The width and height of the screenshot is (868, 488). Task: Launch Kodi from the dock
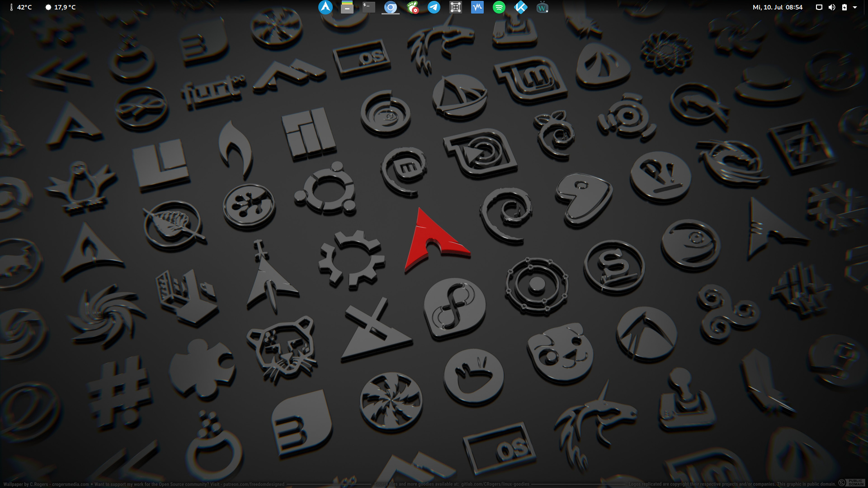[x=520, y=7]
